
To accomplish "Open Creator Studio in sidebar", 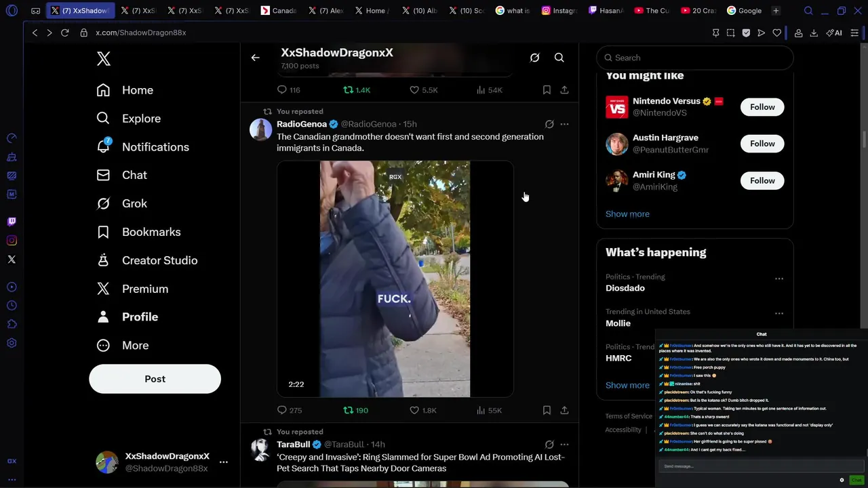I will [x=147, y=260].
